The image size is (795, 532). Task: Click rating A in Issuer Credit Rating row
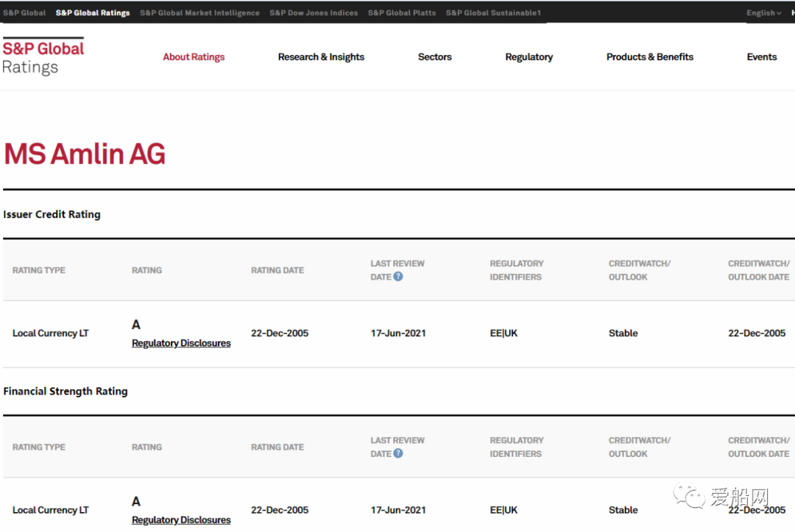click(x=136, y=324)
